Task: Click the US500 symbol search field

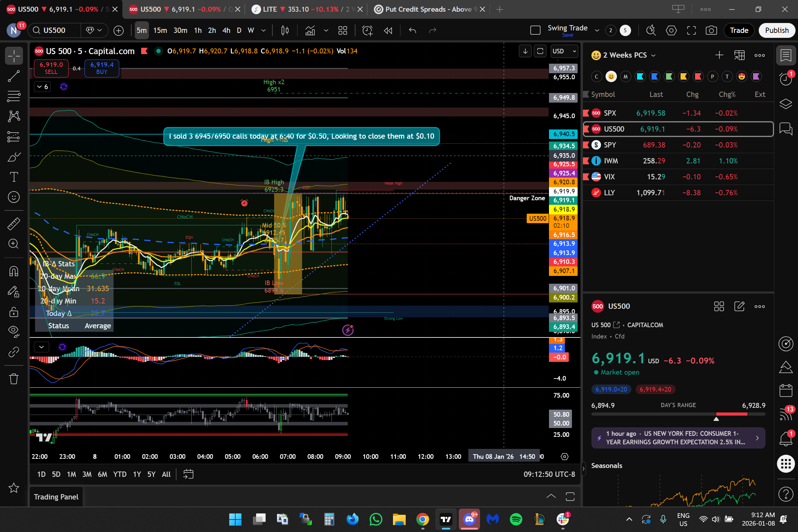Action: click(x=55, y=30)
